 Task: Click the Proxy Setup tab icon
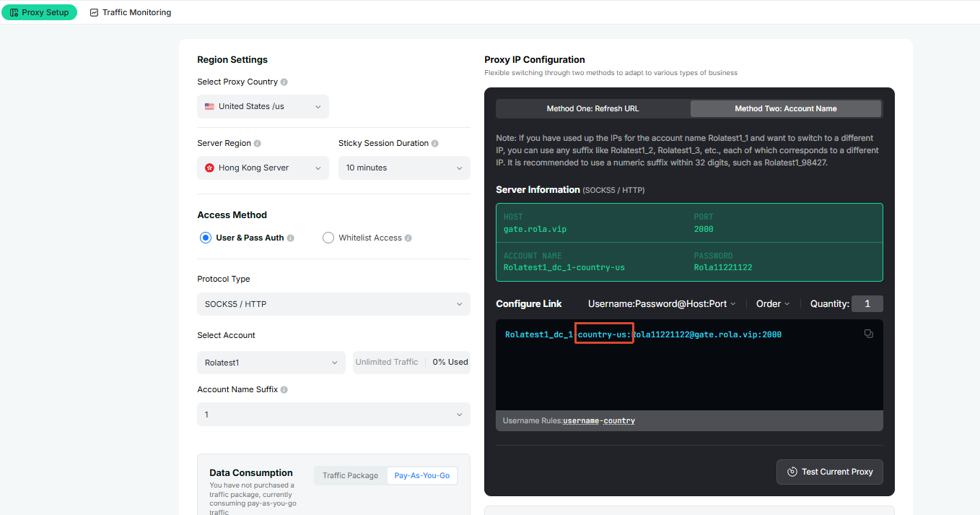pyautogui.click(x=14, y=12)
